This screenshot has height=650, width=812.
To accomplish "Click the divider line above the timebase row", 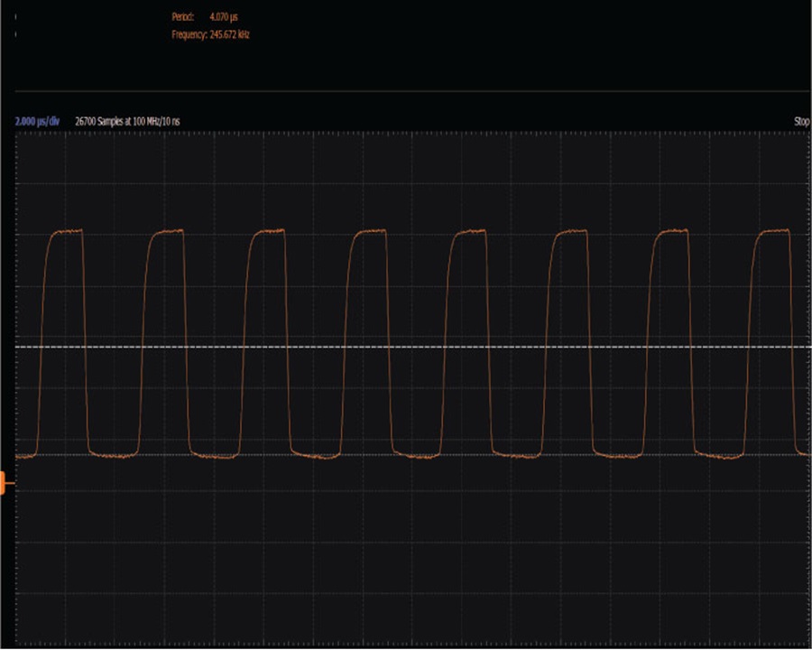I will 413,91.
